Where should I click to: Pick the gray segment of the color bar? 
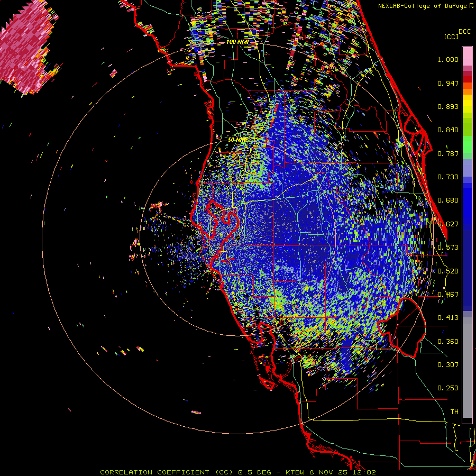click(467, 368)
